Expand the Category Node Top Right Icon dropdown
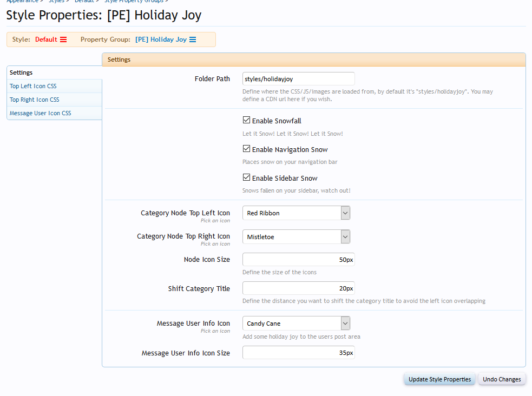Viewport: 532px width, 396px height. 296,236
